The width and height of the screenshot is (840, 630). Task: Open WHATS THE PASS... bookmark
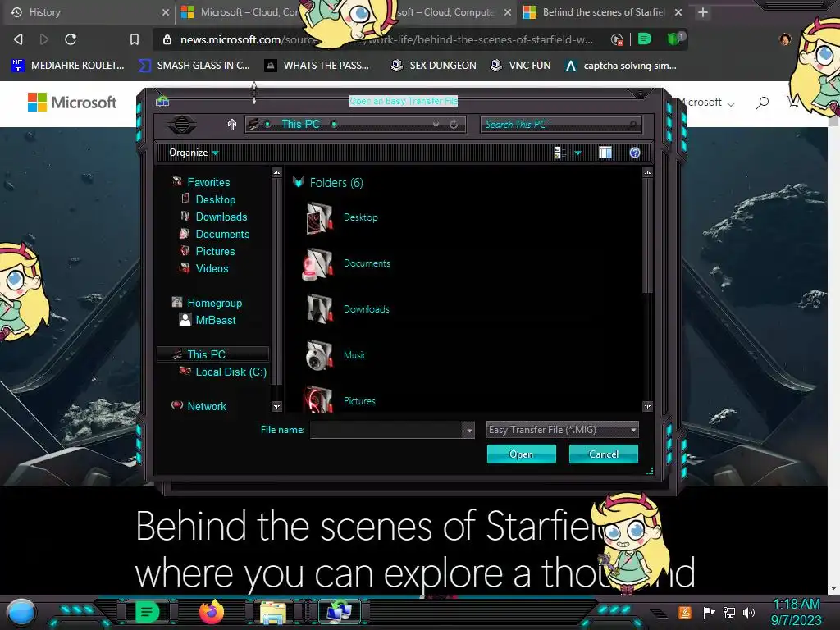click(x=317, y=66)
